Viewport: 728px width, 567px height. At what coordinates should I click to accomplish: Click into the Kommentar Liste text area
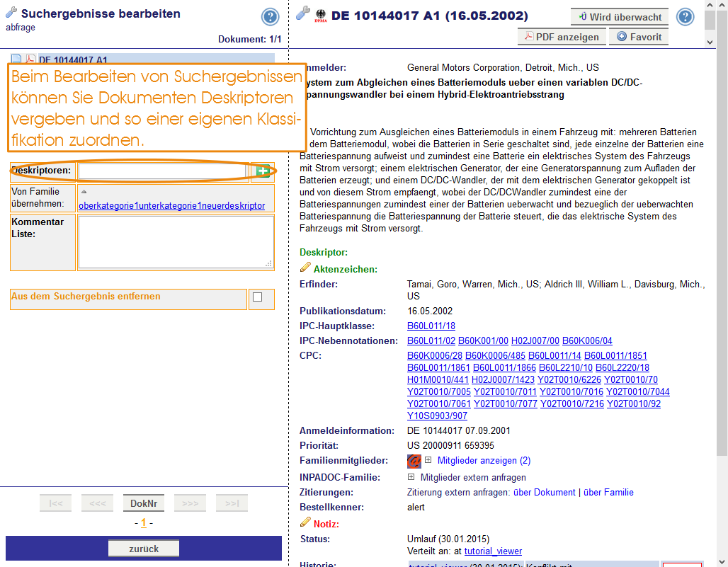176,242
